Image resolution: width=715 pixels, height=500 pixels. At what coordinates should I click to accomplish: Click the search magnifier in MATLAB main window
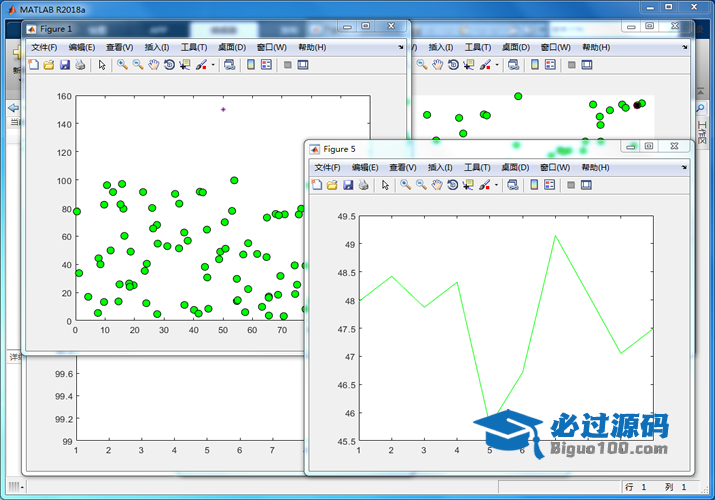[700, 108]
